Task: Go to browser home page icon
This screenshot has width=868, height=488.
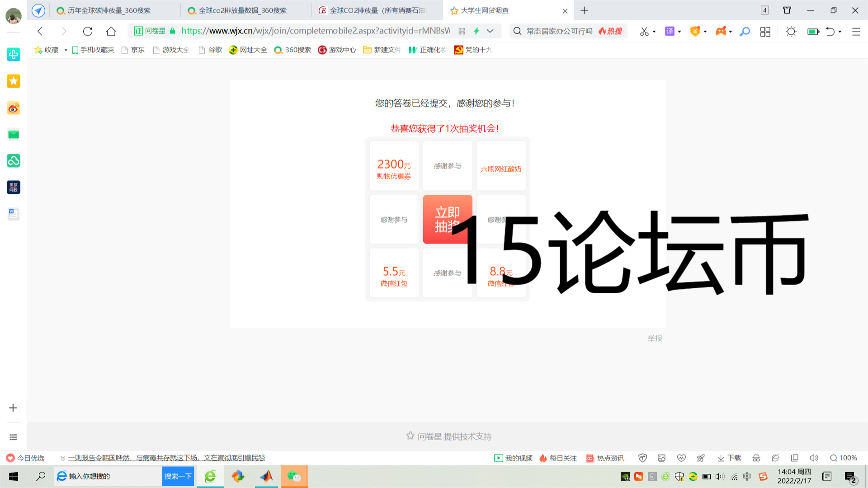Action: click(111, 31)
